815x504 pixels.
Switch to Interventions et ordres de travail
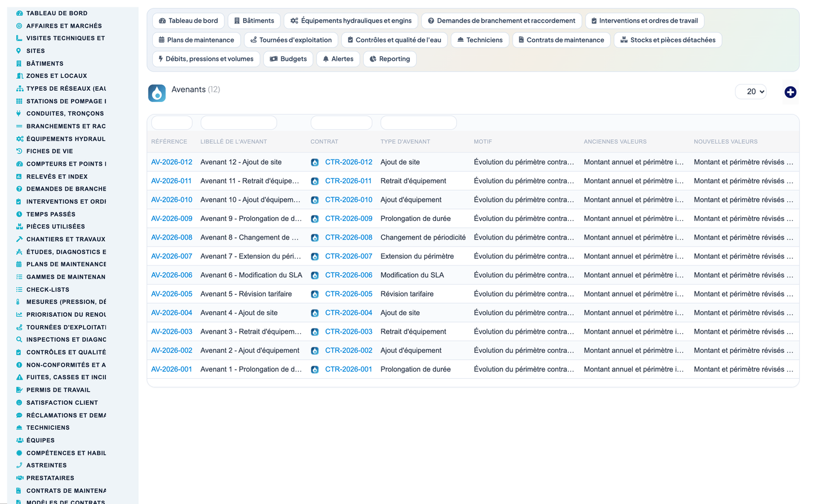pyautogui.click(x=645, y=21)
